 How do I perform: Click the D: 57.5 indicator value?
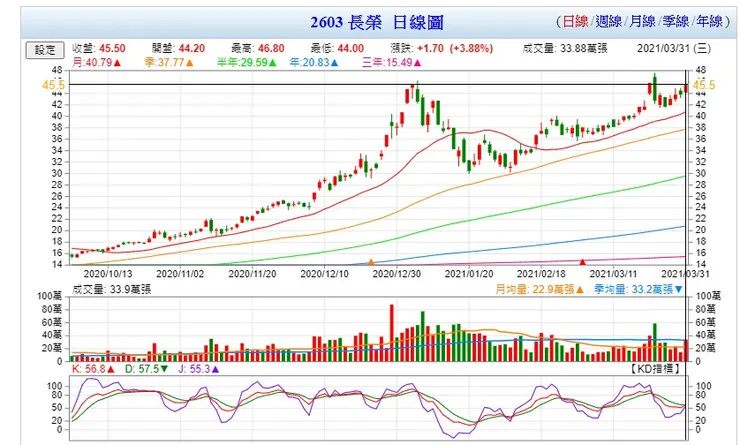coord(146,369)
